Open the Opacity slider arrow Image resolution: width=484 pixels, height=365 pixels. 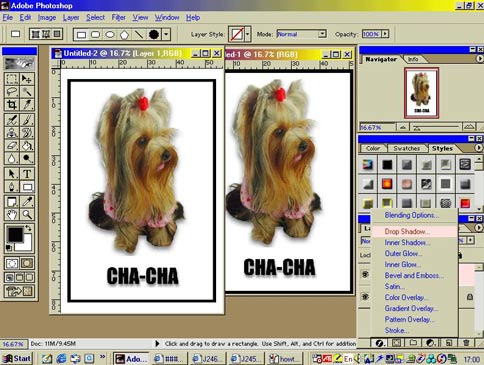tap(385, 34)
